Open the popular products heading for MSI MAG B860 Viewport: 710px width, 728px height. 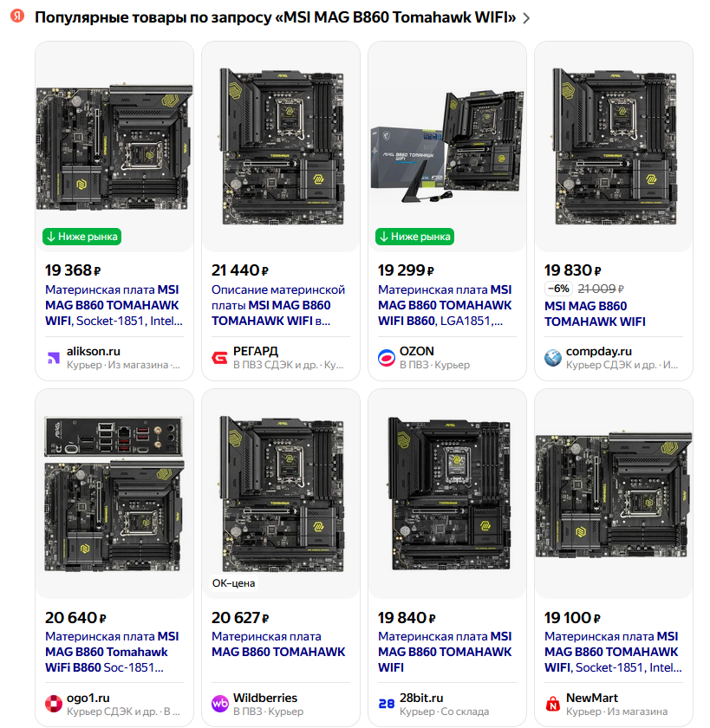pyautogui.click(x=276, y=17)
